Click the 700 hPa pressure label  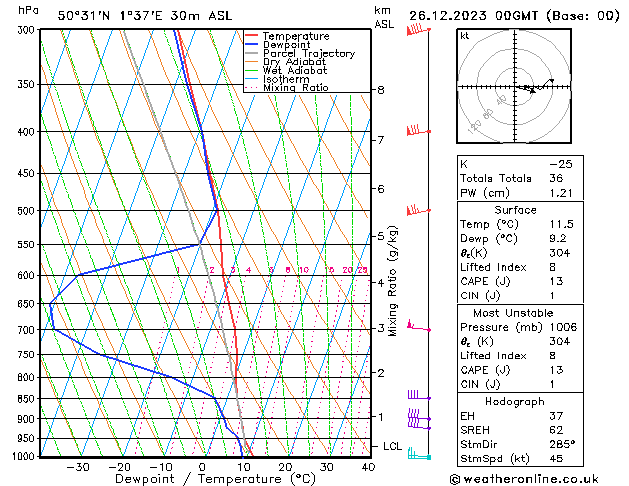(x=28, y=330)
